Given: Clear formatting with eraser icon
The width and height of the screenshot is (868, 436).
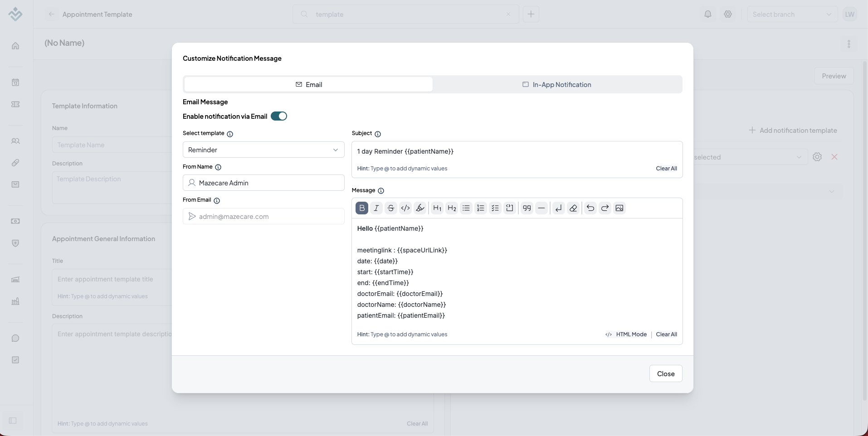Looking at the screenshot, I should [573, 208].
